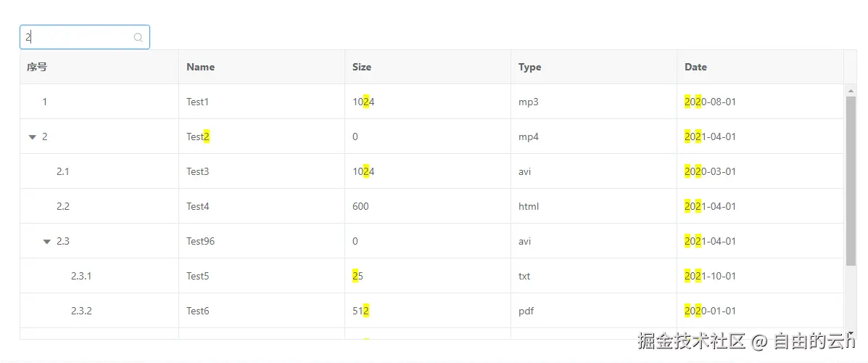
Task: Click the search magnifier icon
Action: [139, 38]
